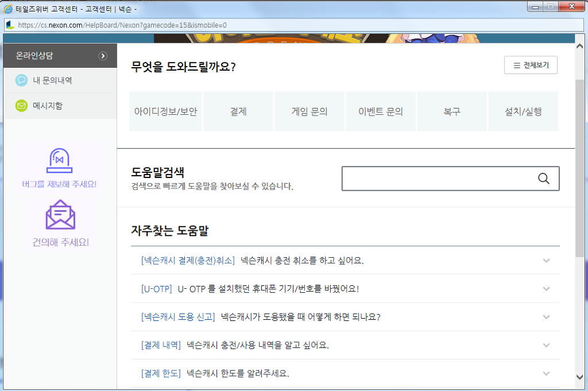Click the magnifier search icon
This screenshot has width=588, height=391.
544,179
